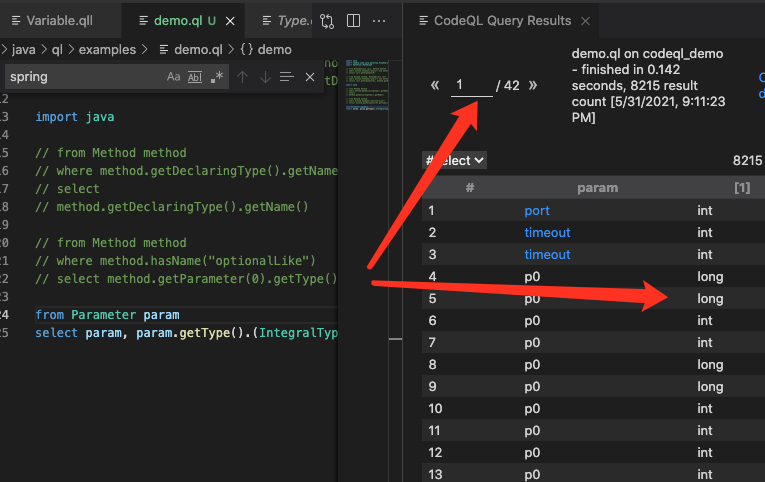Click the results page number field
Viewport: 765px width, 482px height.
(471, 86)
